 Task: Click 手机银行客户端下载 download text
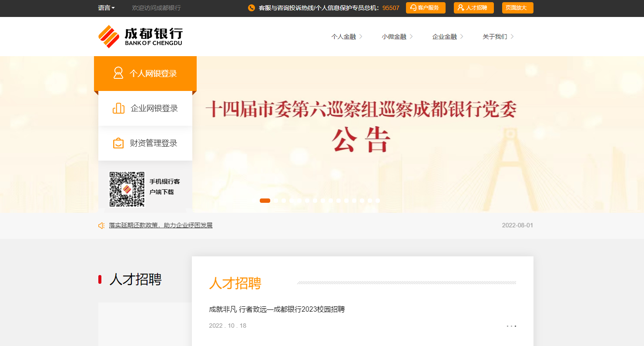(x=165, y=187)
